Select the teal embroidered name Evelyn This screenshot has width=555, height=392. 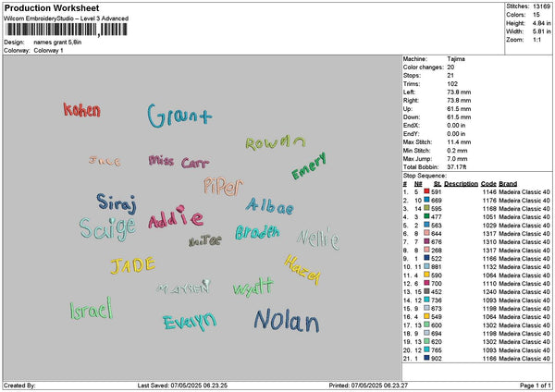point(190,321)
